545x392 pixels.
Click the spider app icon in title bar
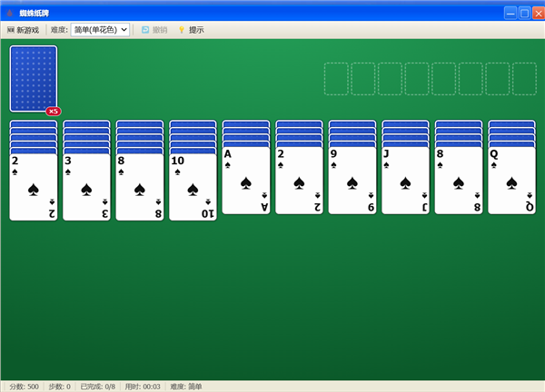click(x=10, y=14)
